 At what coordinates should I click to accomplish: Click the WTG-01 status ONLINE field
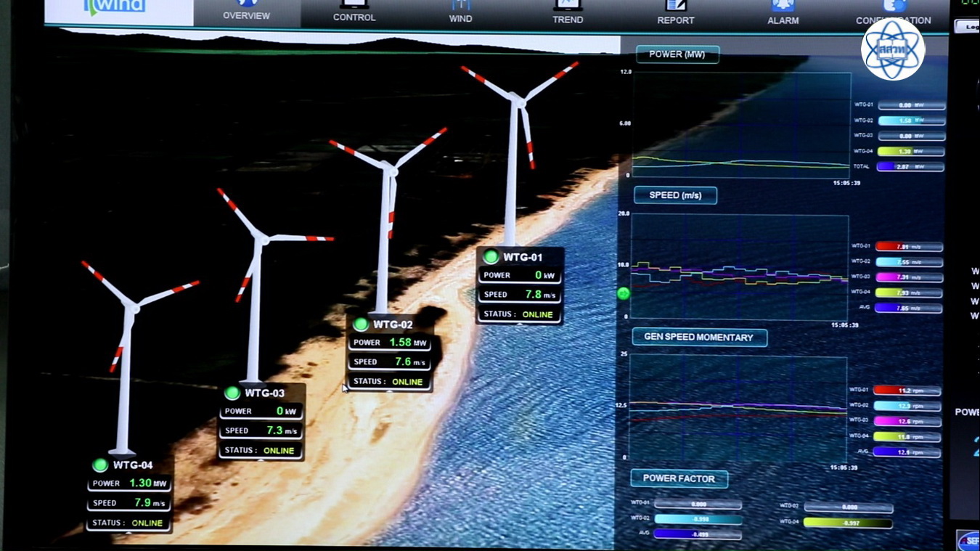pyautogui.click(x=518, y=314)
